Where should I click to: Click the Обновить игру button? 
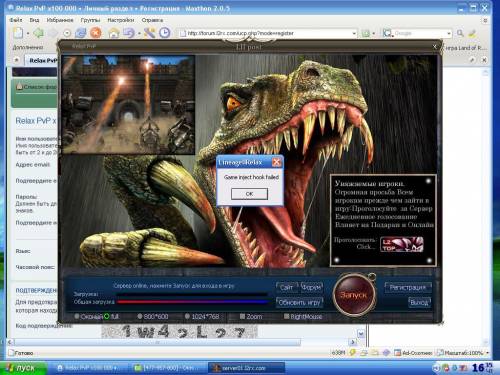click(x=299, y=303)
